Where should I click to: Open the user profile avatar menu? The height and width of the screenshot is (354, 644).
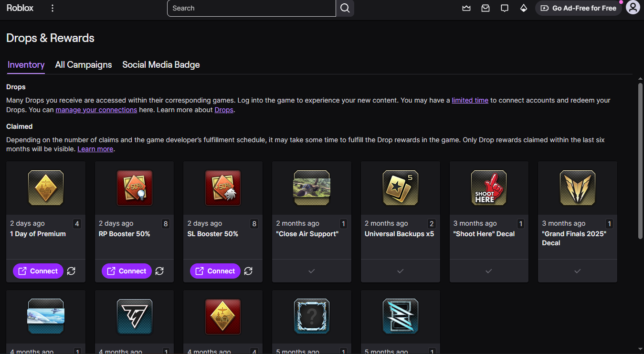click(633, 8)
